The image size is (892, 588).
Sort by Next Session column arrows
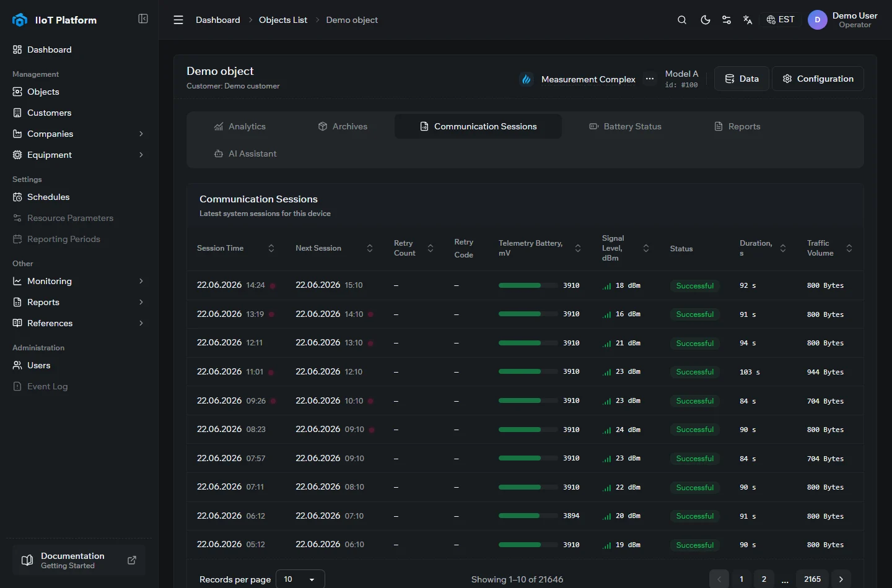click(370, 248)
